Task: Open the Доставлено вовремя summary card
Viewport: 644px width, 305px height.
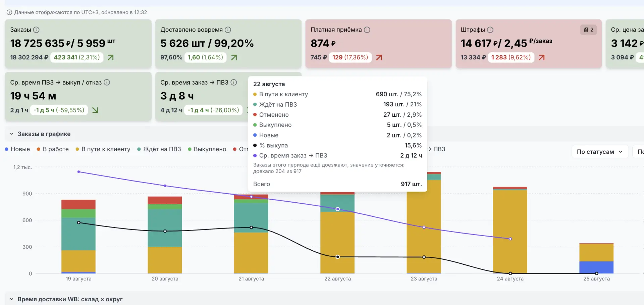Action: coord(228,44)
